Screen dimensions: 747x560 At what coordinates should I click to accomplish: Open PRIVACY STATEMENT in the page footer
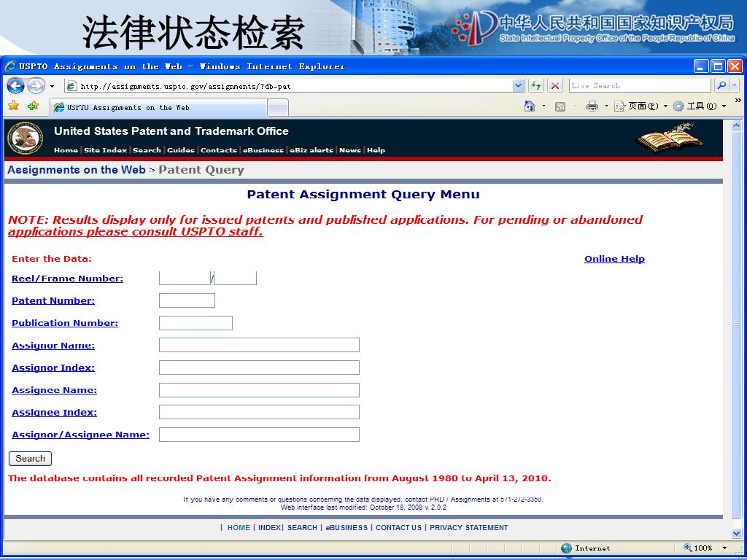coord(469,528)
